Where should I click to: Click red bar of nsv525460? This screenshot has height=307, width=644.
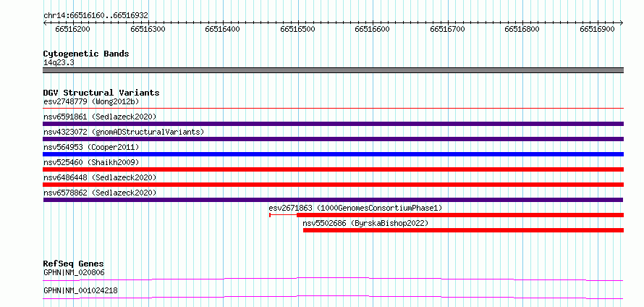coord(334,169)
